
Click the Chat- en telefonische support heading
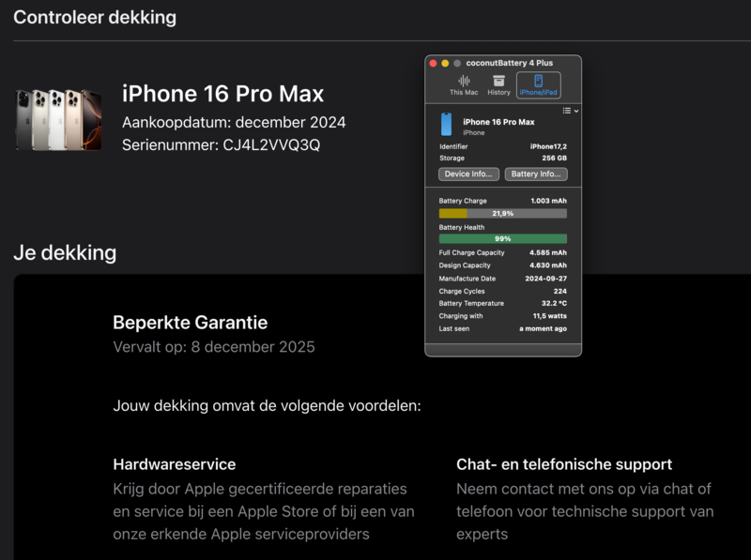pos(564,464)
